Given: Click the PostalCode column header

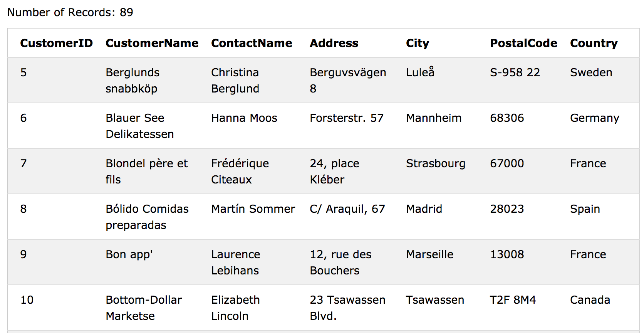Looking at the screenshot, I should tap(523, 43).
